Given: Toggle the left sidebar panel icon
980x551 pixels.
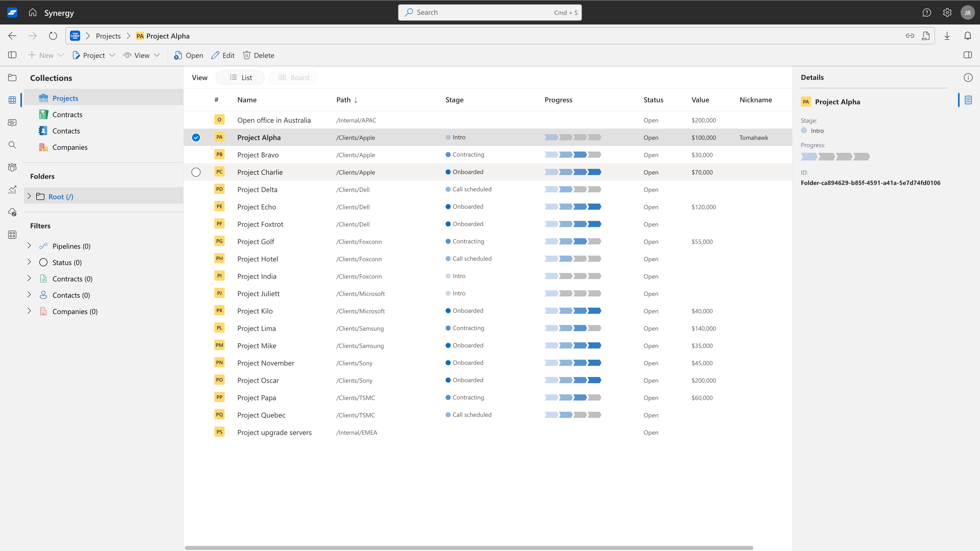Looking at the screenshot, I should [x=12, y=55].
